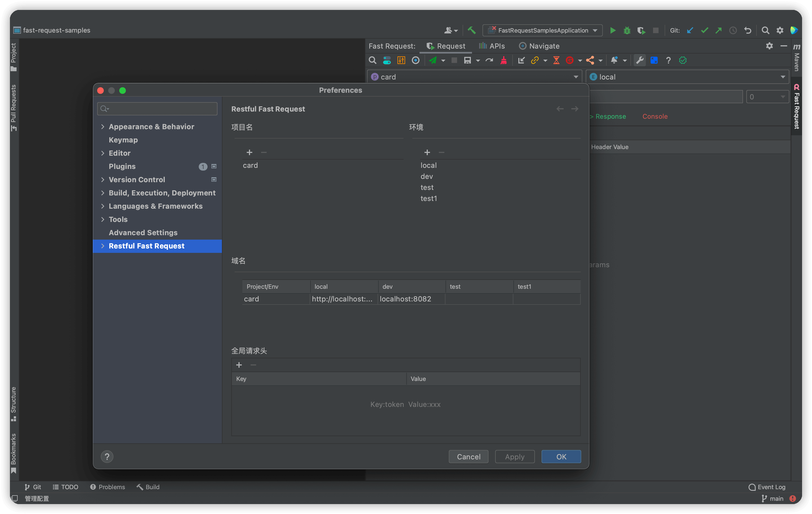
Task: Switch to the APIs tab
Action: 492,46
